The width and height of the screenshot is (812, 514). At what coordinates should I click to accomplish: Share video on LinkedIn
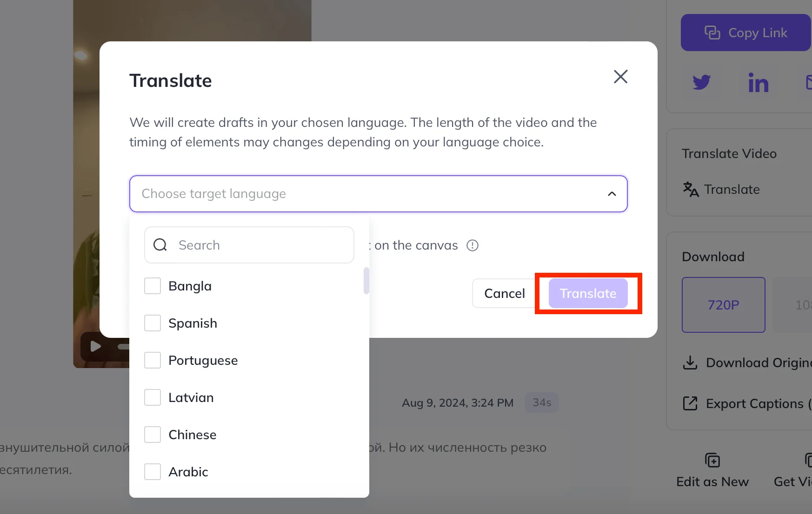click(x=758, y=83)
